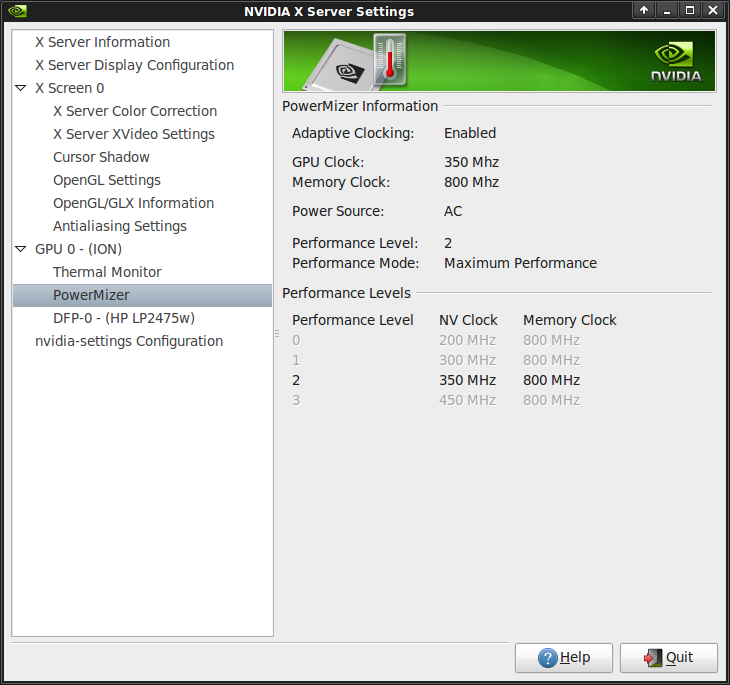The height and width of the screenshot is (685, 730).
Task: Click the Performance Level value '2' in PowerMizer Information
Action: click(x=448, y=243)
